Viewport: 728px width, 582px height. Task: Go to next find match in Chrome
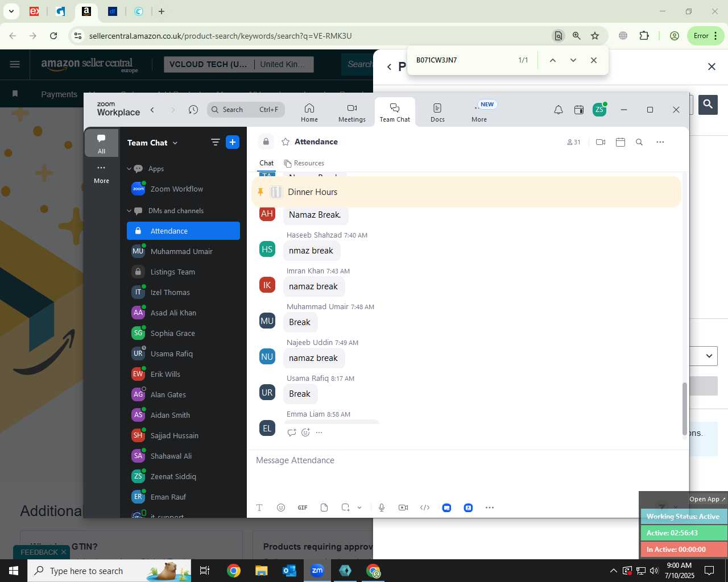tap(573, 60)
